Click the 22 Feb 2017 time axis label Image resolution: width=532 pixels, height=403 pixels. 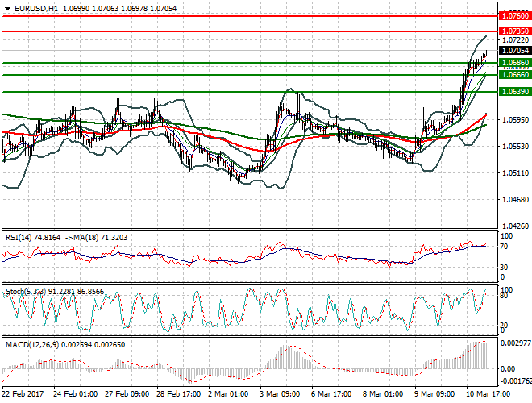click(23, 394)
